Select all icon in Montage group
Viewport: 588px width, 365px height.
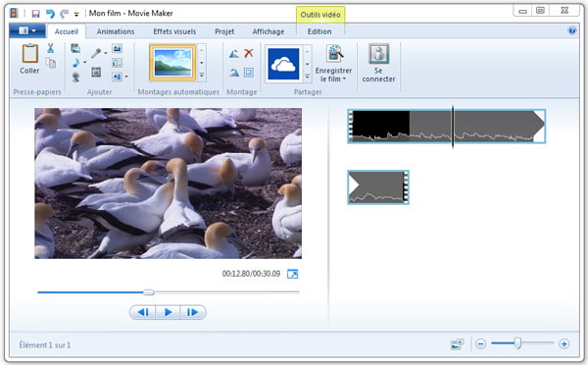(x=249, y=72)
